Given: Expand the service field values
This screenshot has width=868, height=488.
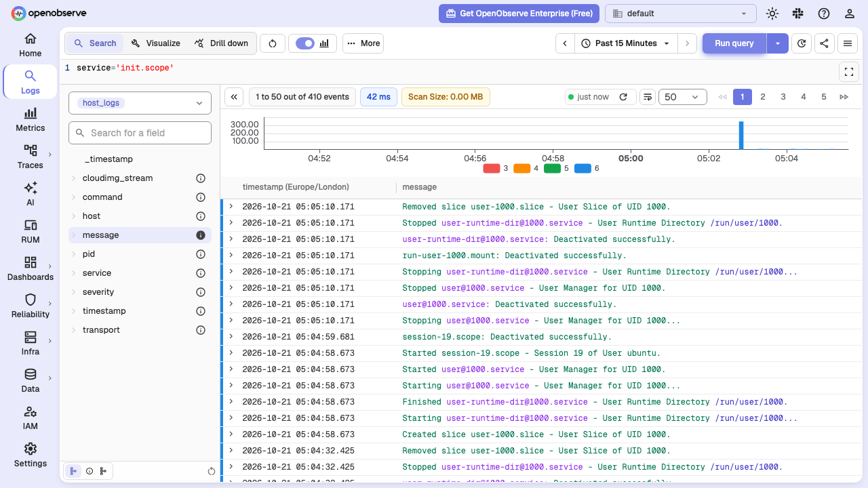Looking at the screenshot, I should (73, 273).
